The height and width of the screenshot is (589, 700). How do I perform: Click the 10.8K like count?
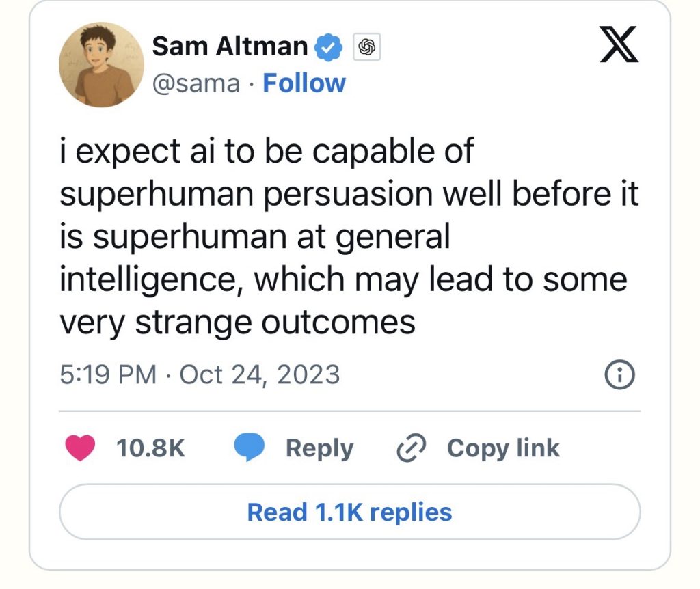tap(150, 448)
